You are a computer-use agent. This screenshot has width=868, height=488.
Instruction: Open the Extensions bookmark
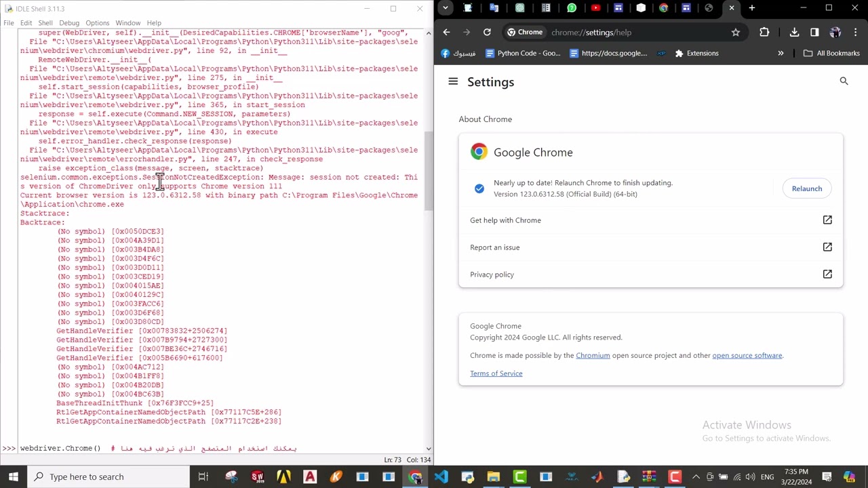[696, 53]
